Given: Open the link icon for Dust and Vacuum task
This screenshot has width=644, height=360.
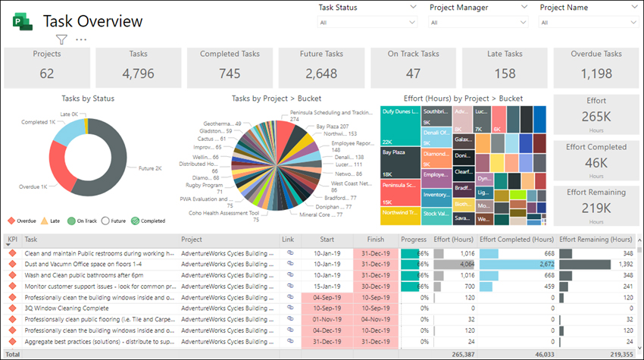Looking at the screenshot, I should click(290, 264).
